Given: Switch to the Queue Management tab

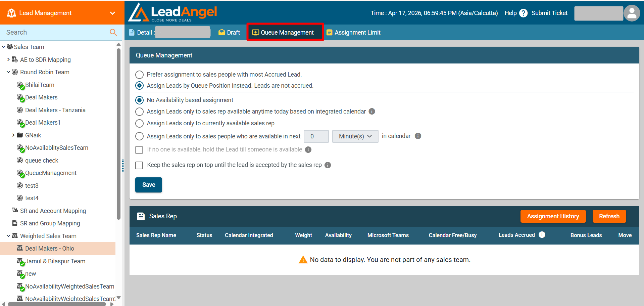Looking at the screenshot, I should tap(285, 33).
